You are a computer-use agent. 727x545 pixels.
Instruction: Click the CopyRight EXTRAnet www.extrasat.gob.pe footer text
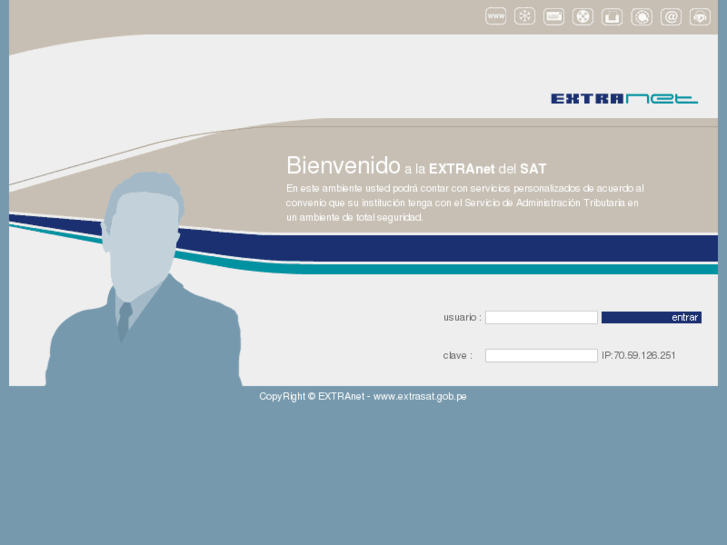(x=363, y=397)
